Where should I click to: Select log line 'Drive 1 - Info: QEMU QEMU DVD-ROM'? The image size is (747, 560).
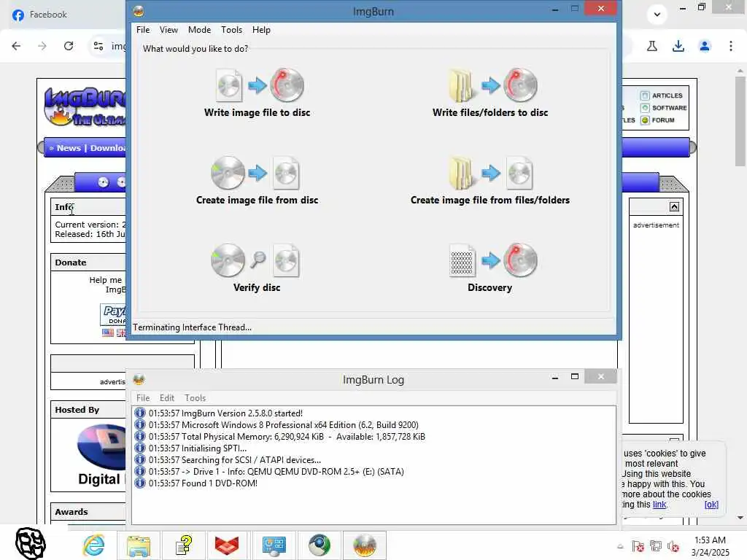(276, 472)
